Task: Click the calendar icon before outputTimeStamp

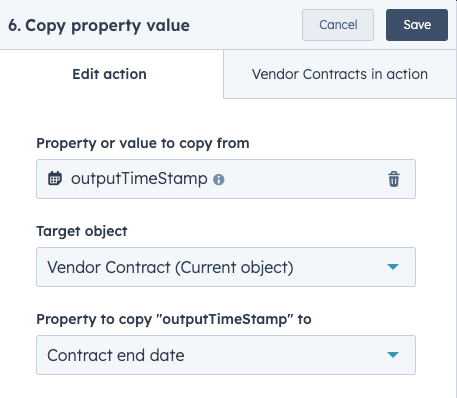Action: [x=55, y=178]
